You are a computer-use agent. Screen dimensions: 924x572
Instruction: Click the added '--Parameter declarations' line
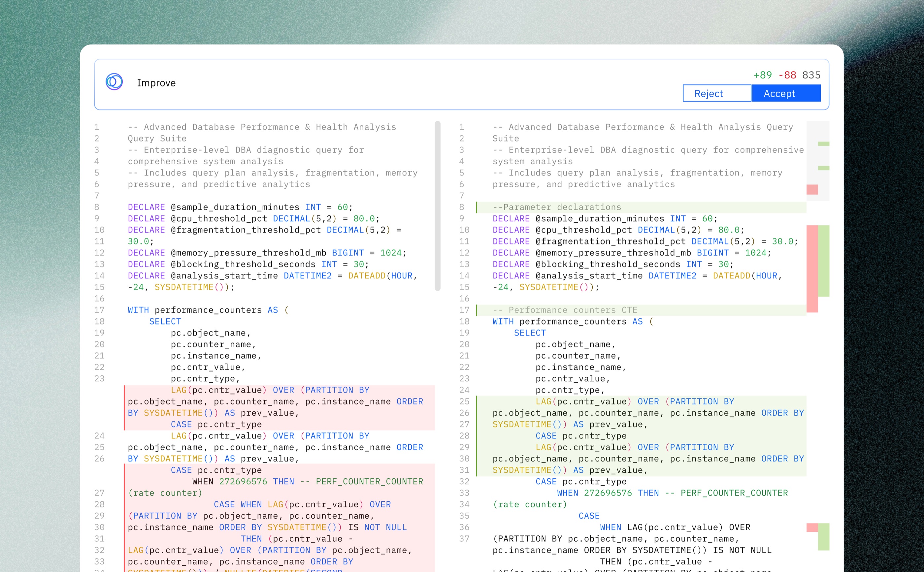tap(641, 207)
